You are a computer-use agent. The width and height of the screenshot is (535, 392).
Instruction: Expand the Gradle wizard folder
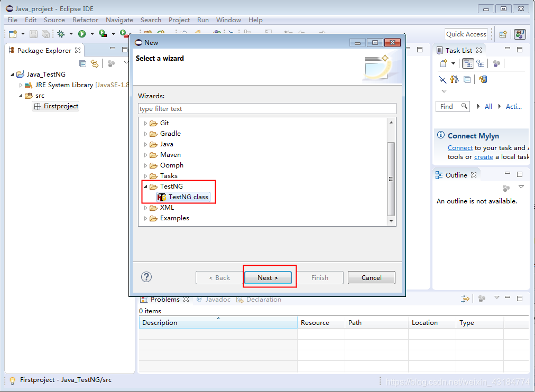click(146, 134)
